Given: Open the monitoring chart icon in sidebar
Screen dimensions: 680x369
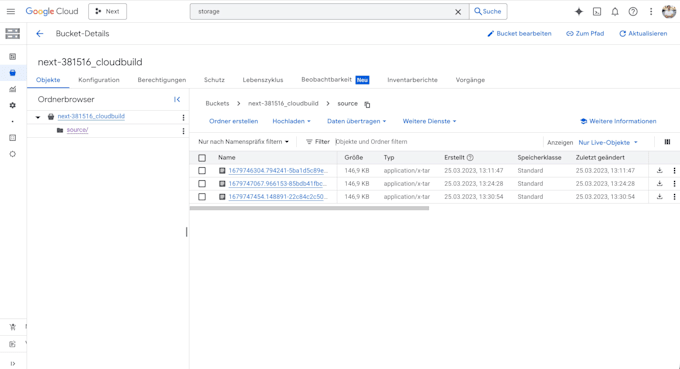Looking at the screenshot, I should pos(13,89).
